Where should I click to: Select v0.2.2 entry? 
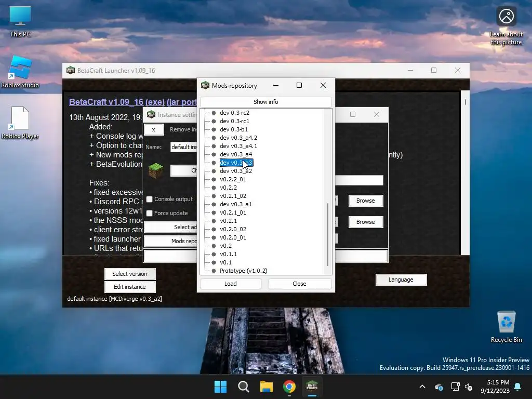point(229,188)
